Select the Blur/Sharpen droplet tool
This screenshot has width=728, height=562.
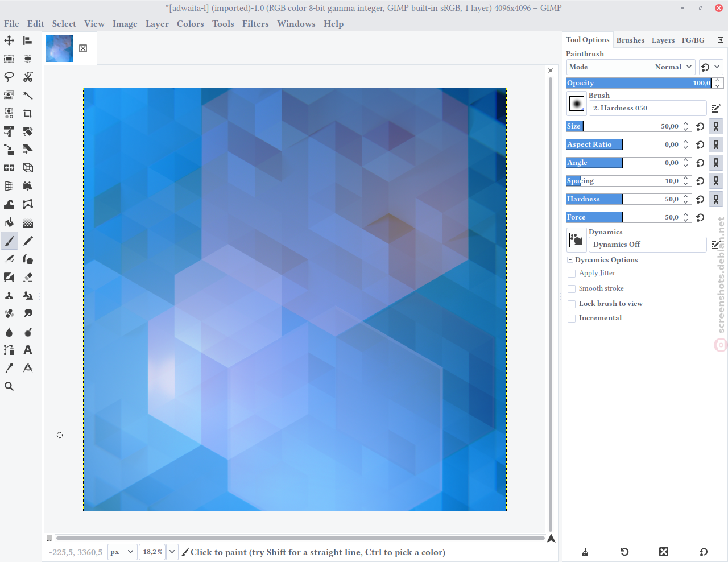click(9, 332)
